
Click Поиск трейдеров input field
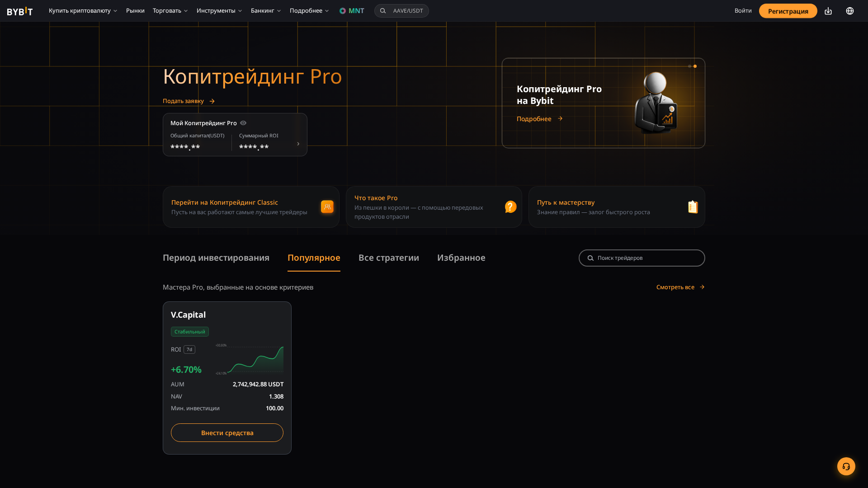[x=642, y=258]
